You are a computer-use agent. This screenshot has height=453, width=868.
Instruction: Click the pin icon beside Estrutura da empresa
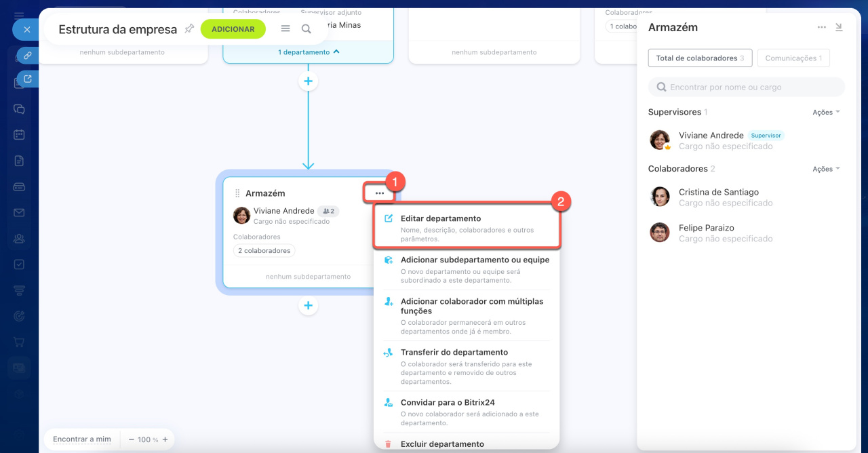point(189,28)
